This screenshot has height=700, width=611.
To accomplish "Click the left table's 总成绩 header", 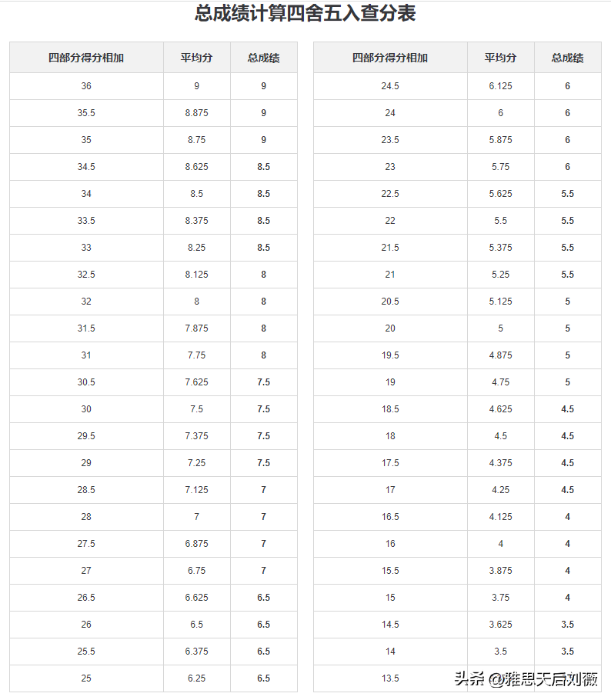I will 263,58.
